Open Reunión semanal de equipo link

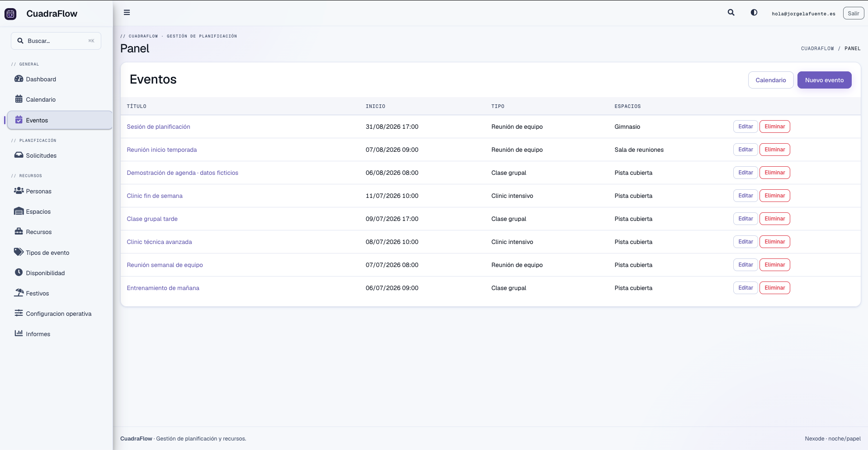tap(165, 265)
